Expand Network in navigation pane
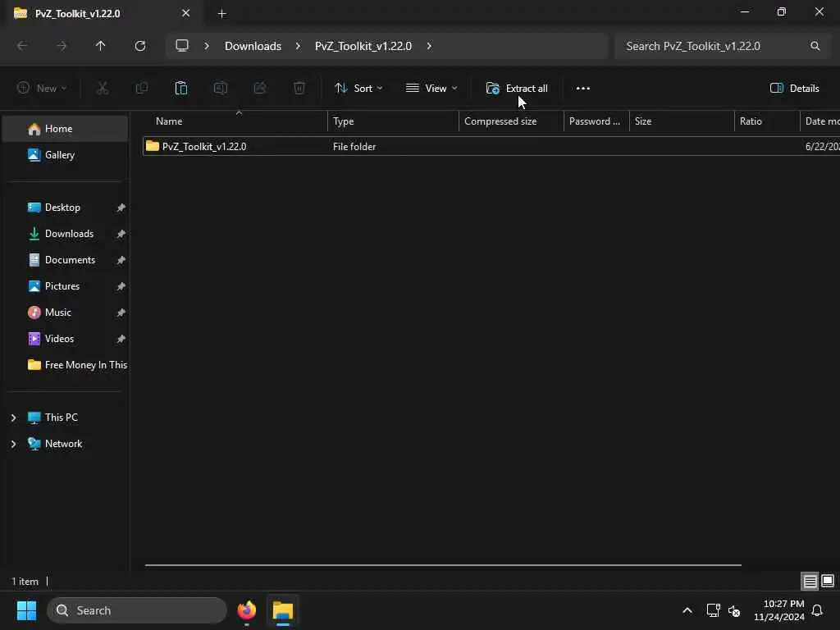Viewport: 840px width, 630px height. (13, 444)
